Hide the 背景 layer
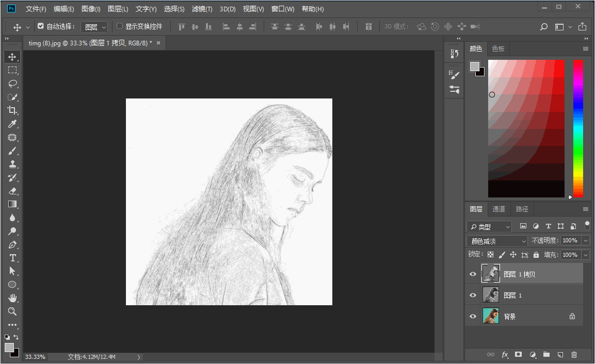This screenshot has height=364, width=595. pos(473,316)
